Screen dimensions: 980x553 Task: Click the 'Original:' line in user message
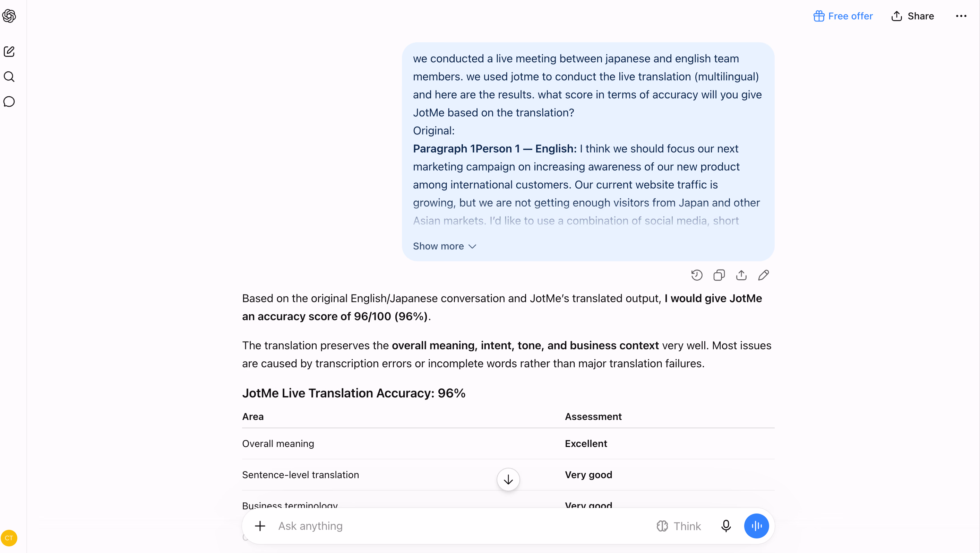pyautogui.click(x=434, y=131)
